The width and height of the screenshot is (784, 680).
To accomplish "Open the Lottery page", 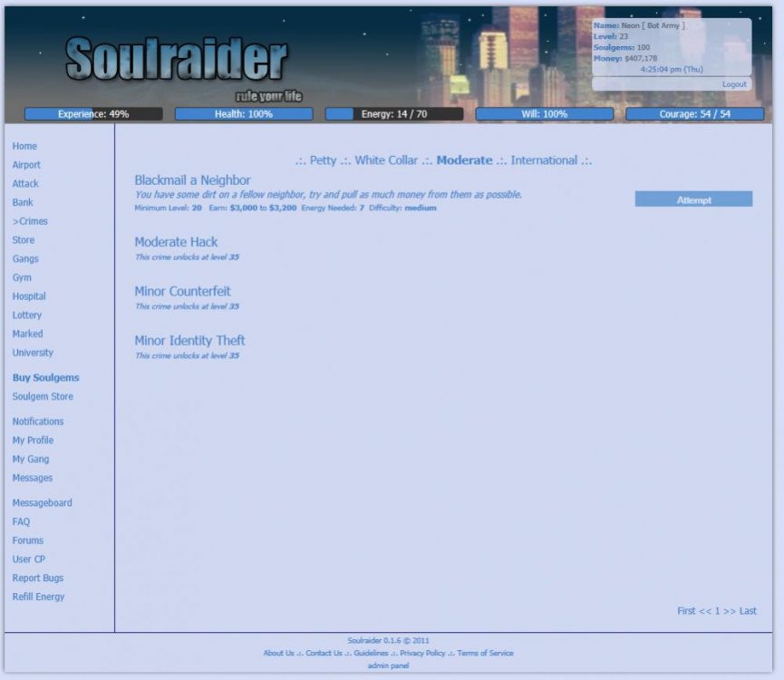I will point(27,316).
